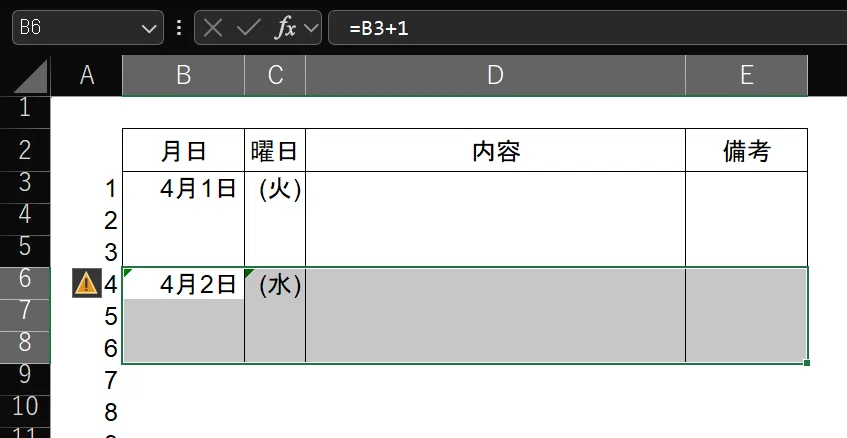This screenshot has height=438, width=847.
Task: Click the vertical dots formula bar handle
Action: 179,28
